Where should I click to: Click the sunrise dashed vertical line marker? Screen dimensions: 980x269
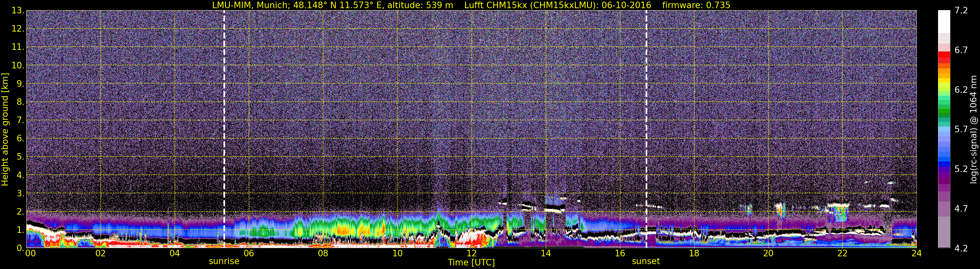coord(224,129)
